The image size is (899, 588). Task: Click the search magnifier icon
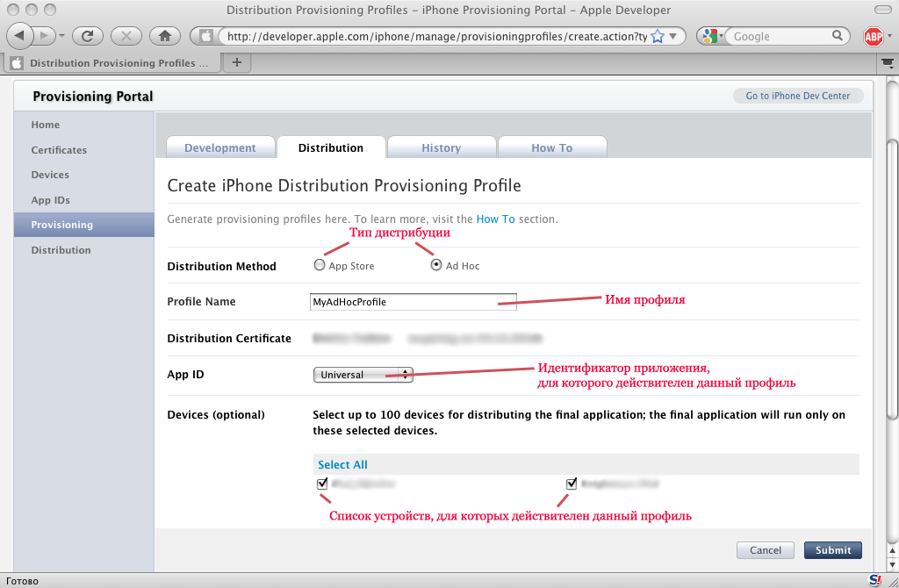(x=838, y=35)
